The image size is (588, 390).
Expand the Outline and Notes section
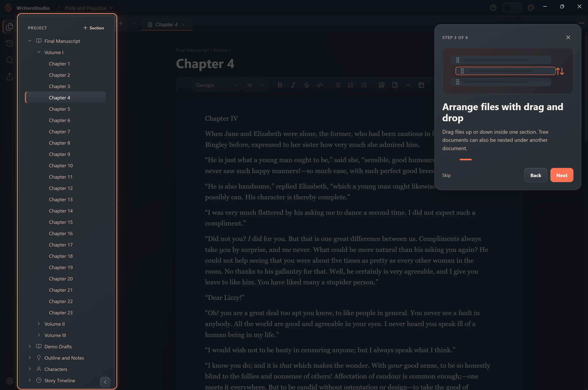pyautogui.click(x=30, y=358)
